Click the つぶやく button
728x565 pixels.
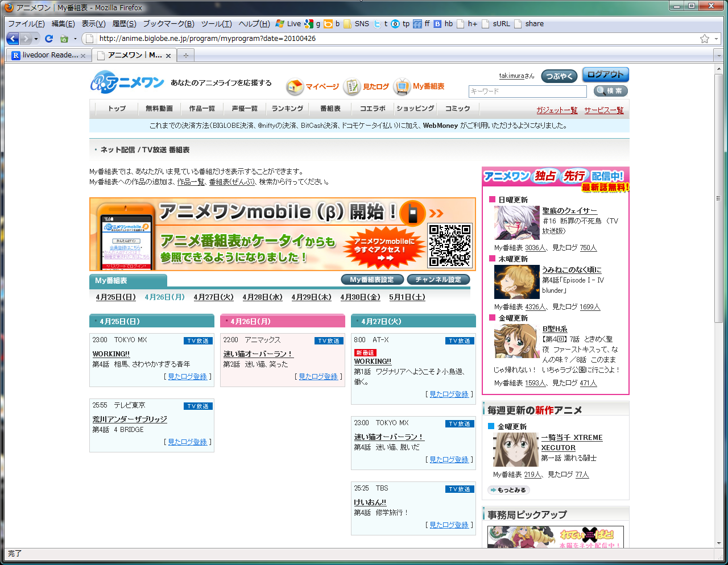(560, 76)
